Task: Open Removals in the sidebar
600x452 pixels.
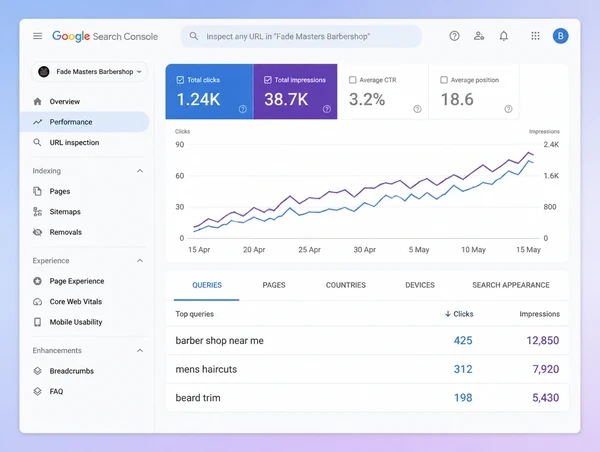Action: click(x=84, y=232)
